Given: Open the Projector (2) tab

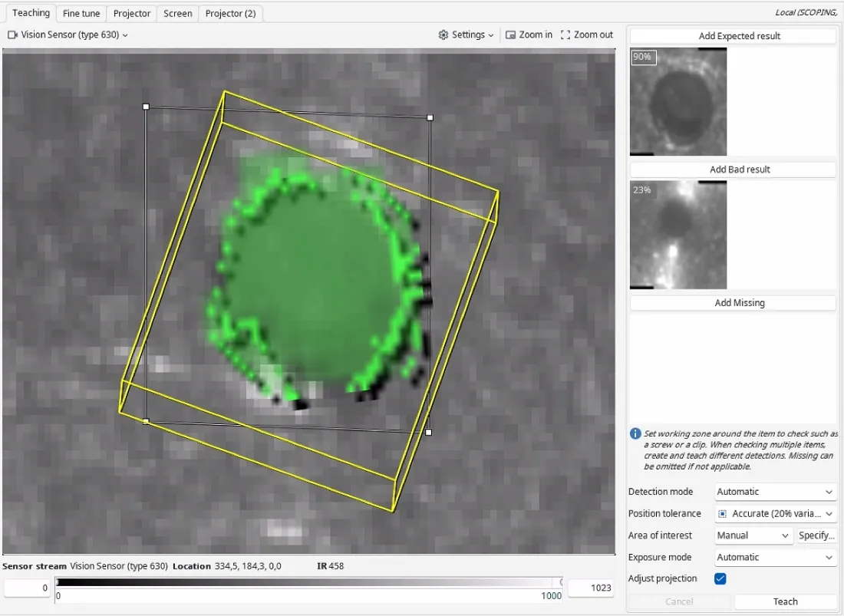Looking at the screenshot, I should pyautogui.click(x=230, y=14).
